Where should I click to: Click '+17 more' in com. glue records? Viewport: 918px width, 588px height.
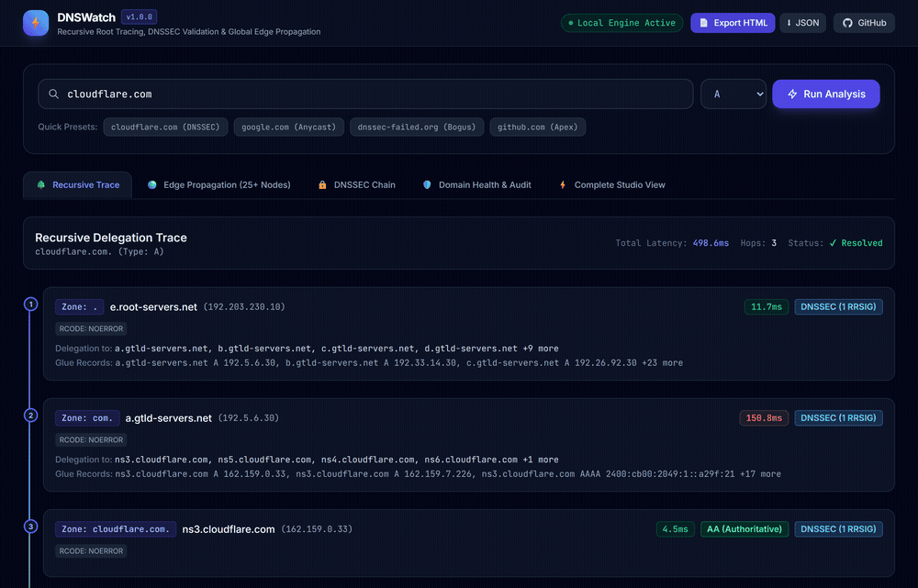pyautogui.click(x=760, y=474)
